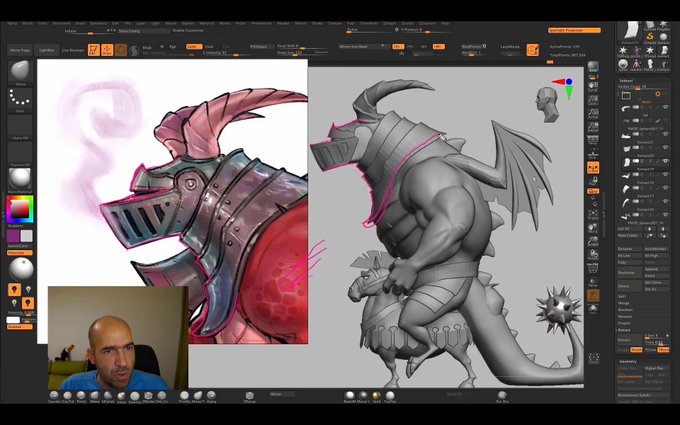Select the Edit mode icon
This screenshot has width=680, height=425.
coord(94,50)
